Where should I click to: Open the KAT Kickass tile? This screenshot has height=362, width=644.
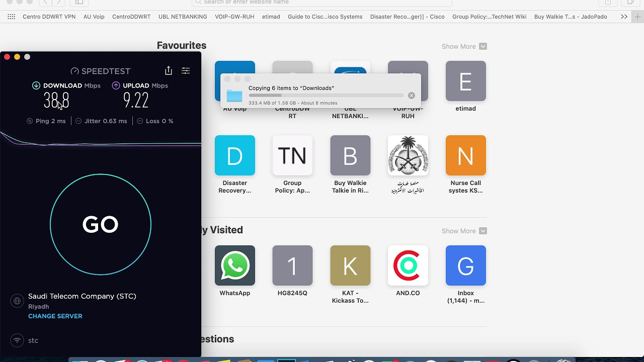(350, 265)
